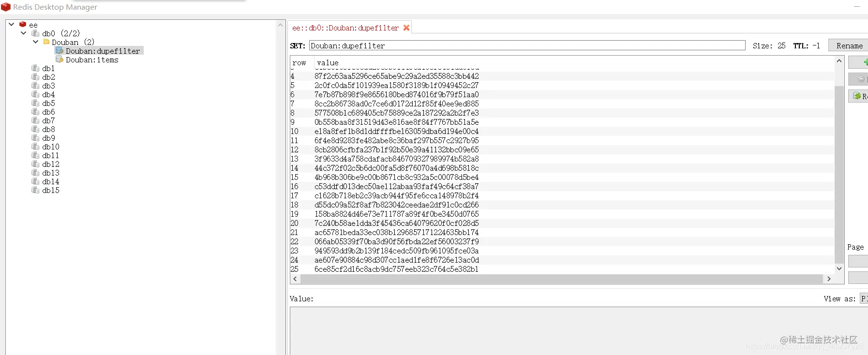Click the table horizontal scrollbar right arrow
Viewport: 868px width, 355px height.
click(x=829, y=279)
